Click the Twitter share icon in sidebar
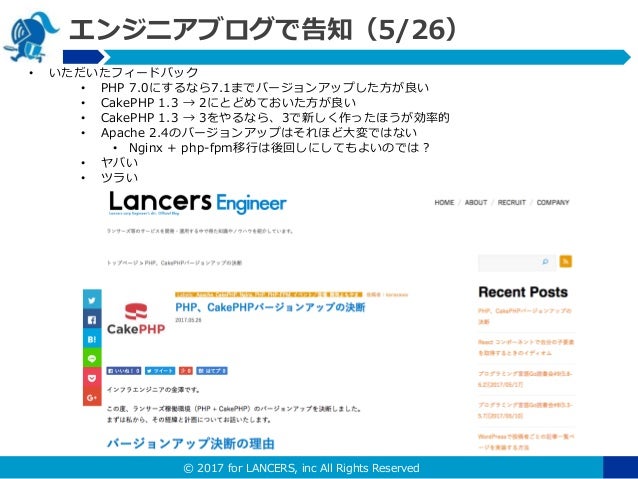 [x=92, y=300]
